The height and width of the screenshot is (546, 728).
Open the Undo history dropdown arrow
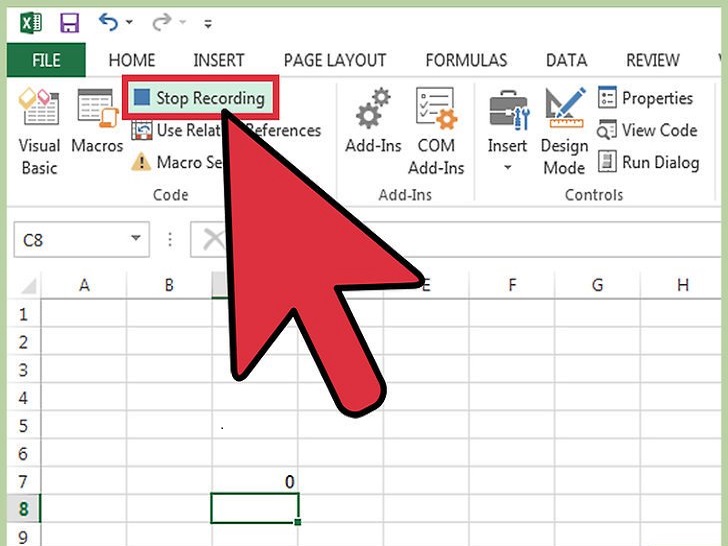(130, 22)
